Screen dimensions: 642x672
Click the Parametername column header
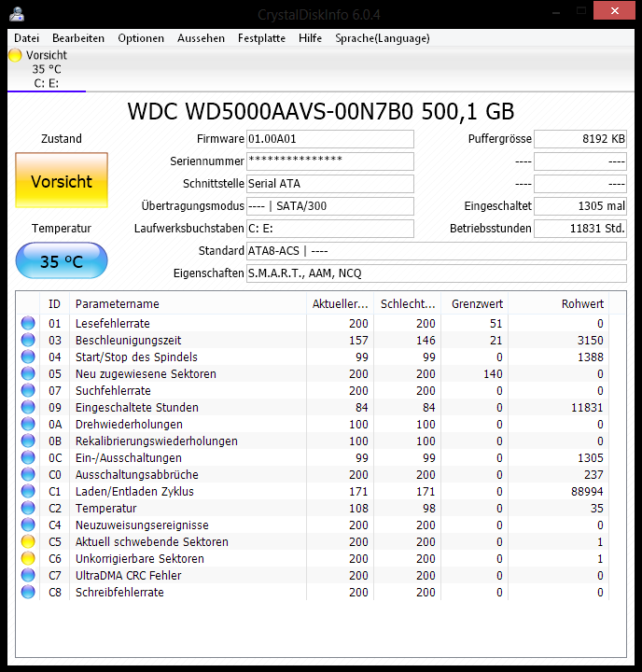[x=188, y=304]
